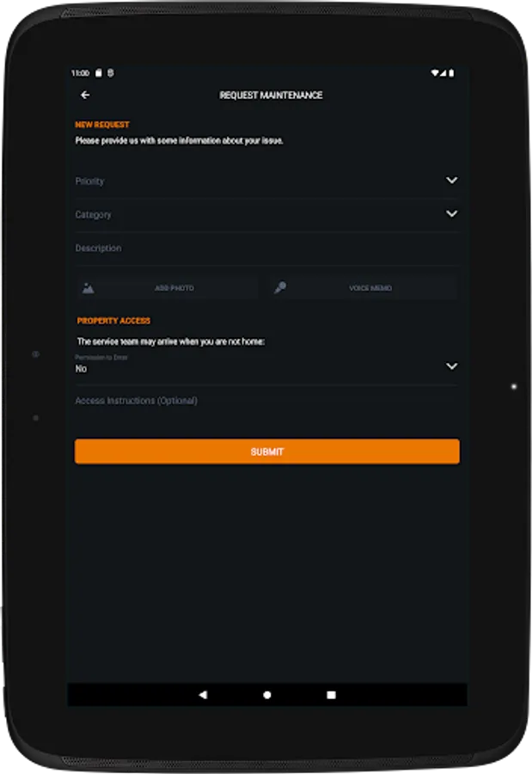Tap the Wi-Fi icon in the status bar

coord(435,74)
